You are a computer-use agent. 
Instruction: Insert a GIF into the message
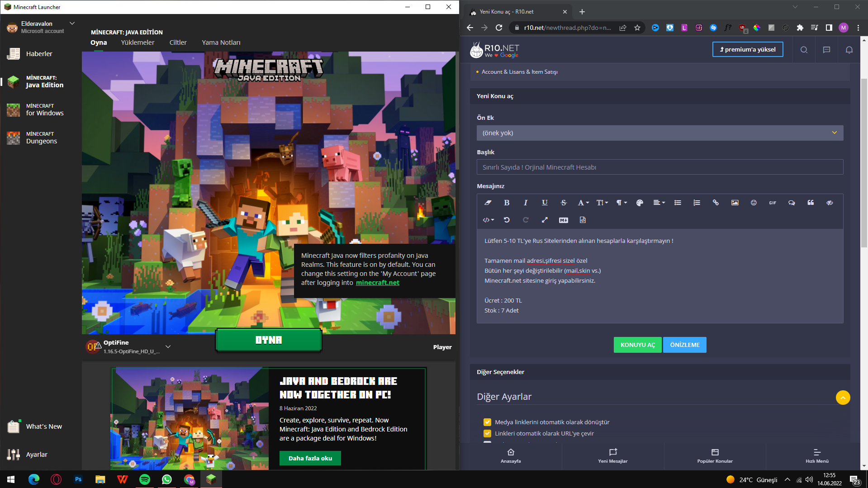click(x=773, y=203)
